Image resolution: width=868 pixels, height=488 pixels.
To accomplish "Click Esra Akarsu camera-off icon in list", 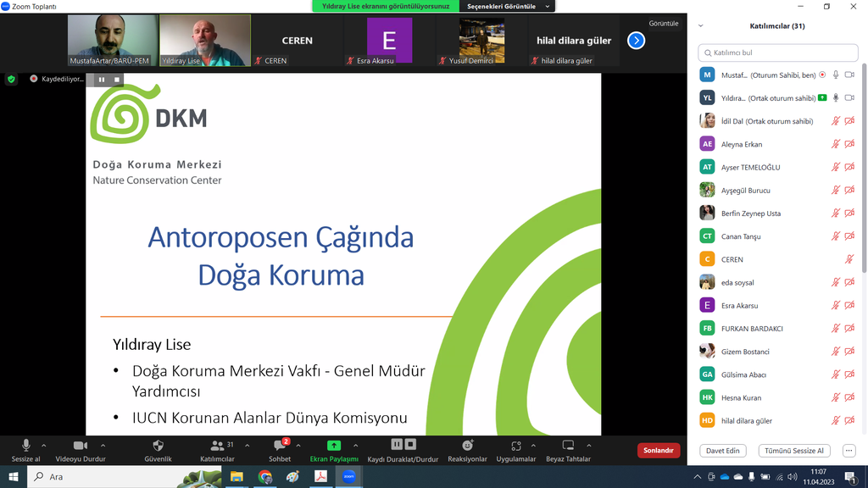I will (849, 305).
